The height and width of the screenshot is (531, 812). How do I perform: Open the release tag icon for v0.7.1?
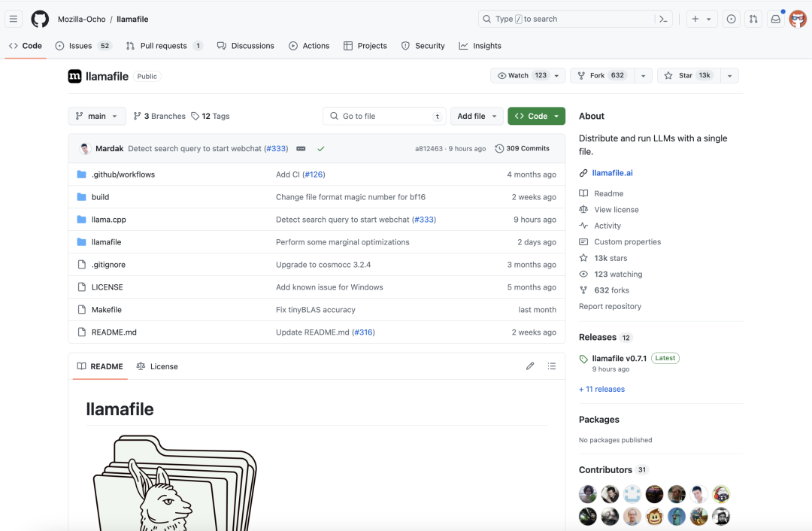pos(583,359)
